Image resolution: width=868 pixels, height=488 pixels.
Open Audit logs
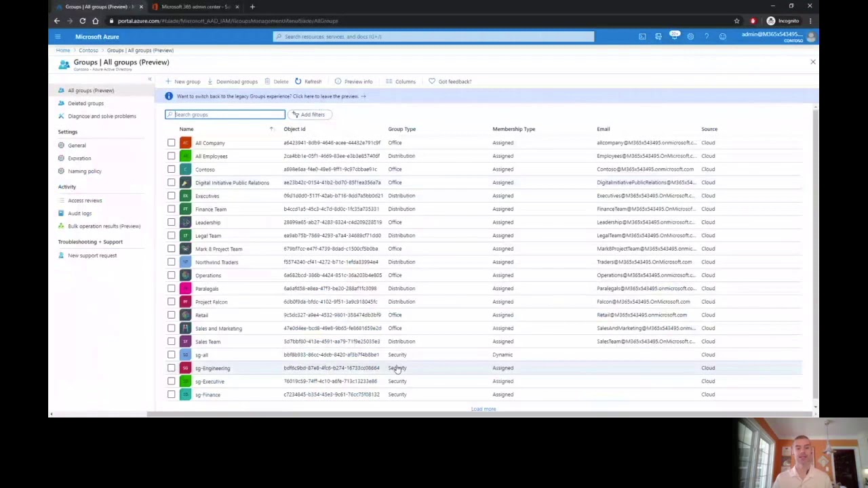[x=79, y=213]
